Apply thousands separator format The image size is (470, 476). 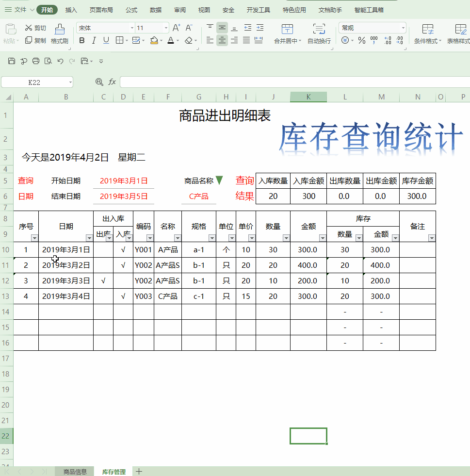coord(374,40)
